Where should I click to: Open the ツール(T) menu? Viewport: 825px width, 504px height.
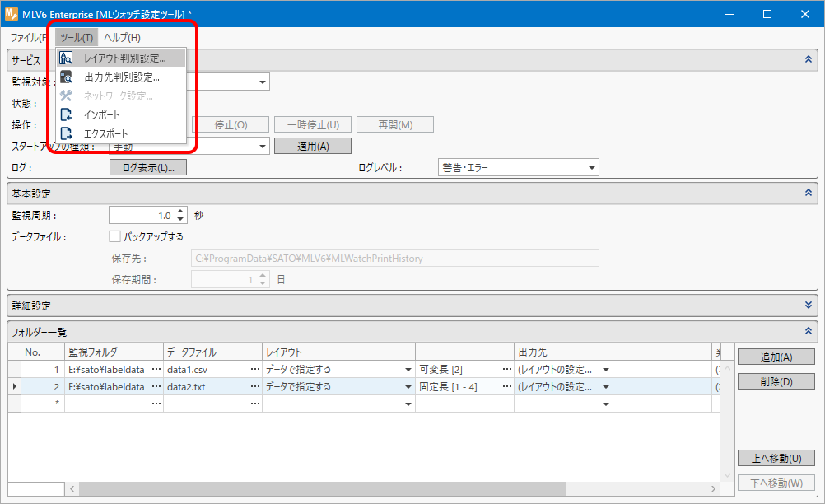[77, 37]
